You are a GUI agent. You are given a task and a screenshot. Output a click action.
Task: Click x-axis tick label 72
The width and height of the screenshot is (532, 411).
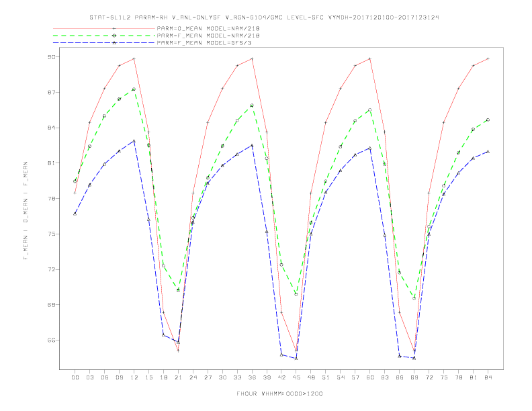coord(429,377)
